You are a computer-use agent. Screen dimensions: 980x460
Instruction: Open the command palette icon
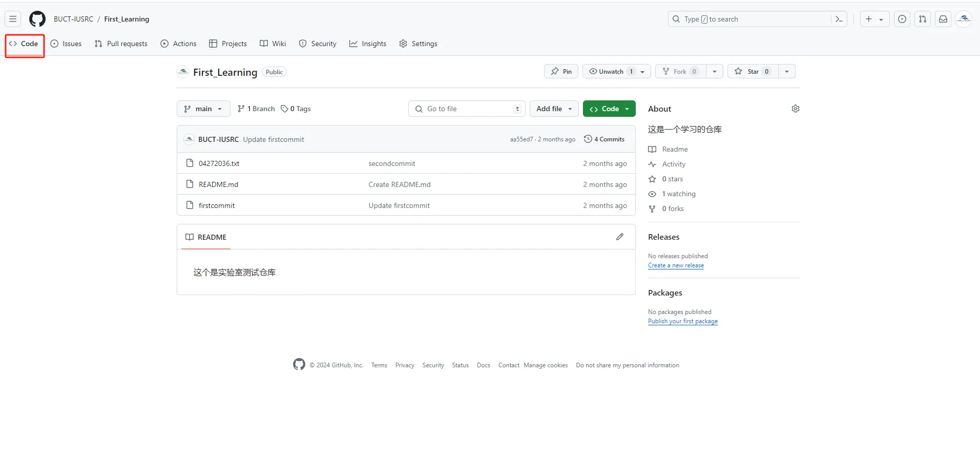[839, 19]
